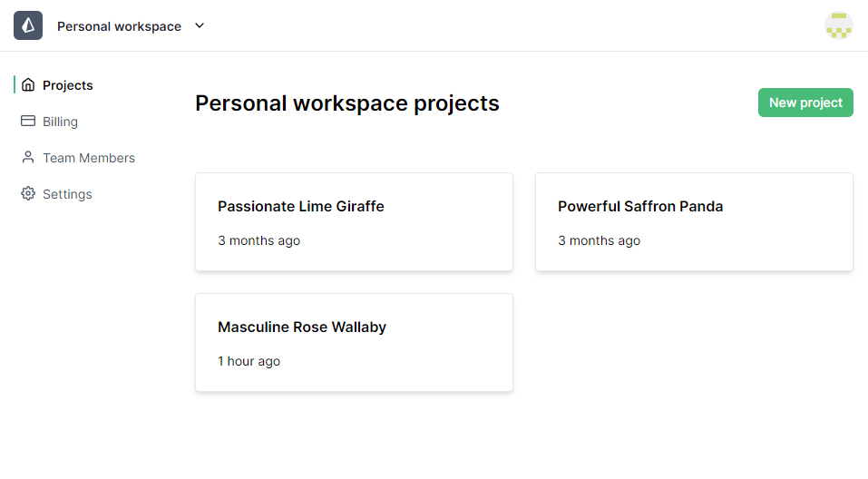
Task: Click the Billing credit card icon
Action: 28,122
